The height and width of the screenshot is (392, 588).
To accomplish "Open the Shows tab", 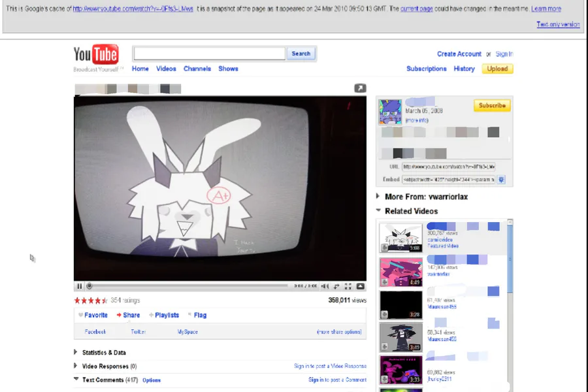I will pos(229,69).
